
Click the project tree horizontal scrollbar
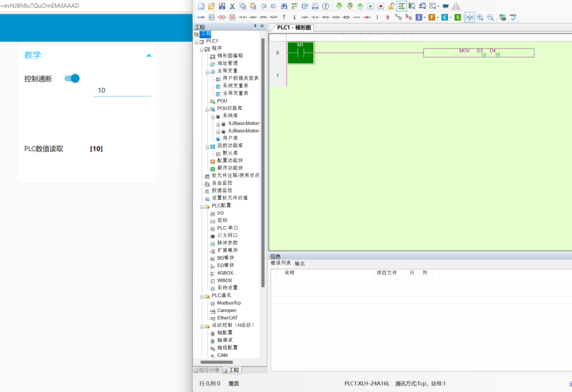217,362
